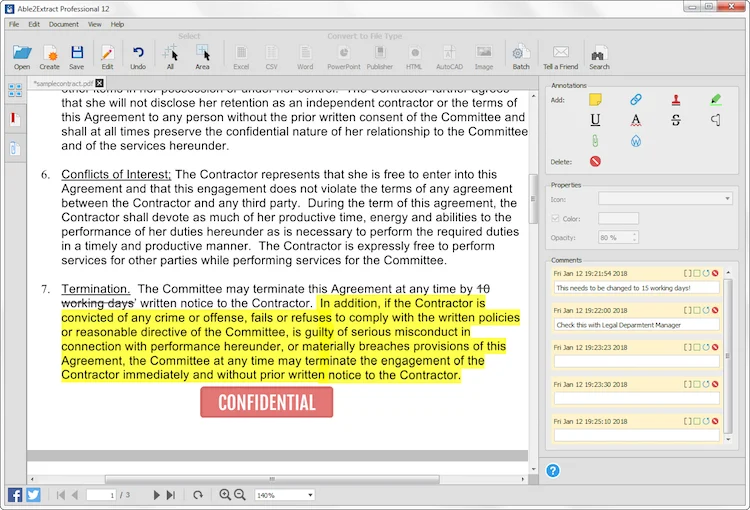
Task: Toggle square icon on the 19:23:23 comment
Action: point(697,347)
